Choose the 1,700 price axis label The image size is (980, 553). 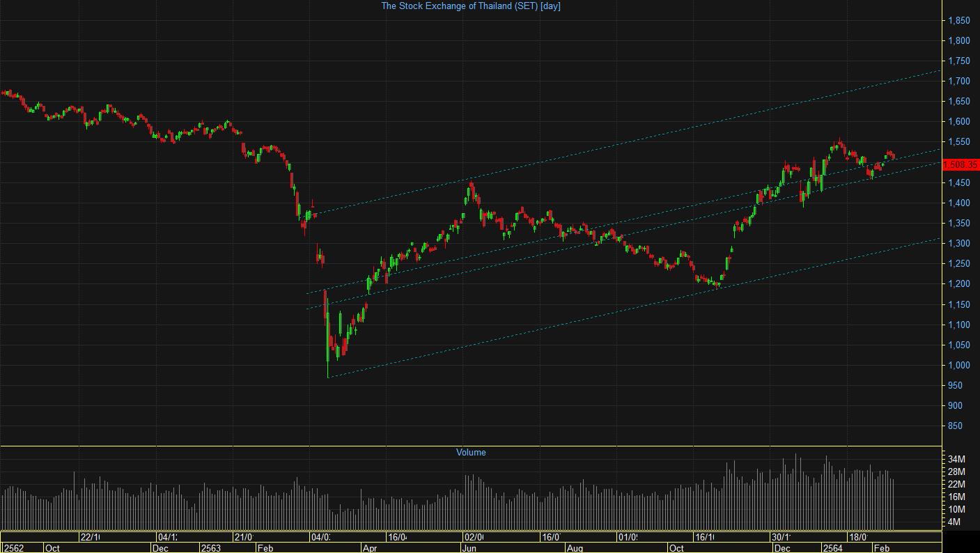click(x=959, y=81)
